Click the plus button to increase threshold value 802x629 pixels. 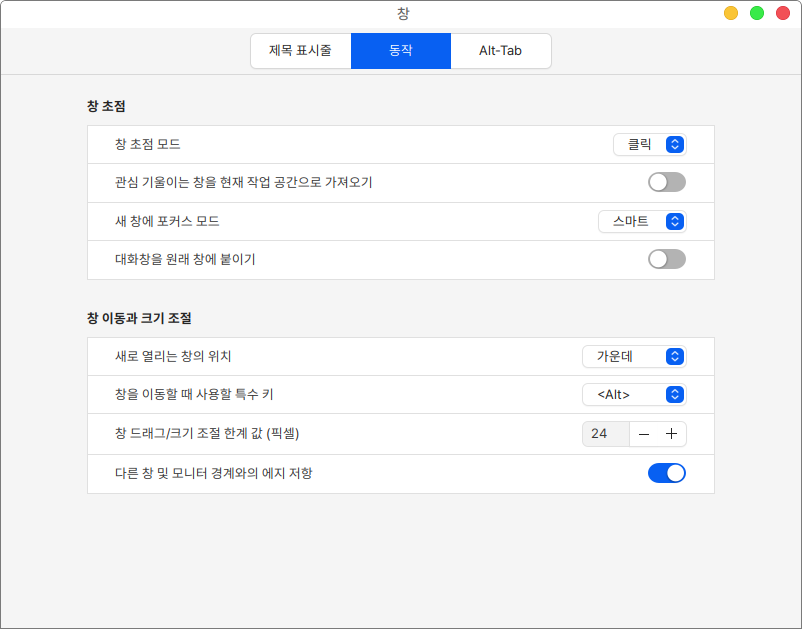coord(671,434)
